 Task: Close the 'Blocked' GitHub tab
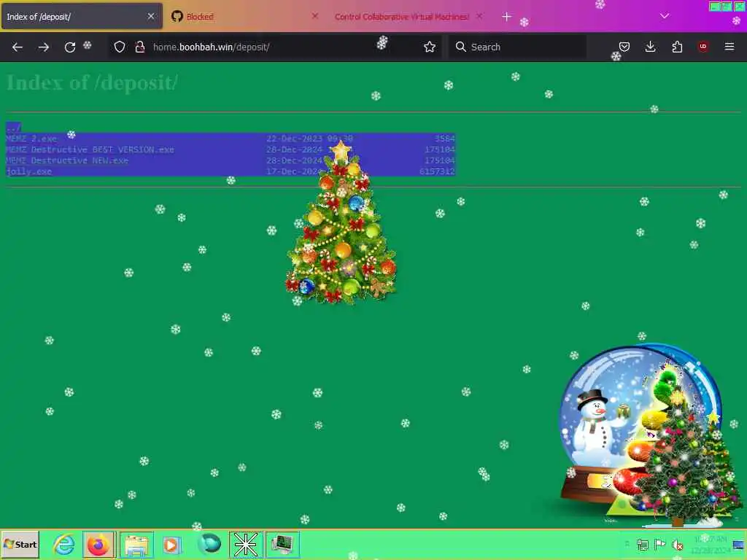pos(315,16)
